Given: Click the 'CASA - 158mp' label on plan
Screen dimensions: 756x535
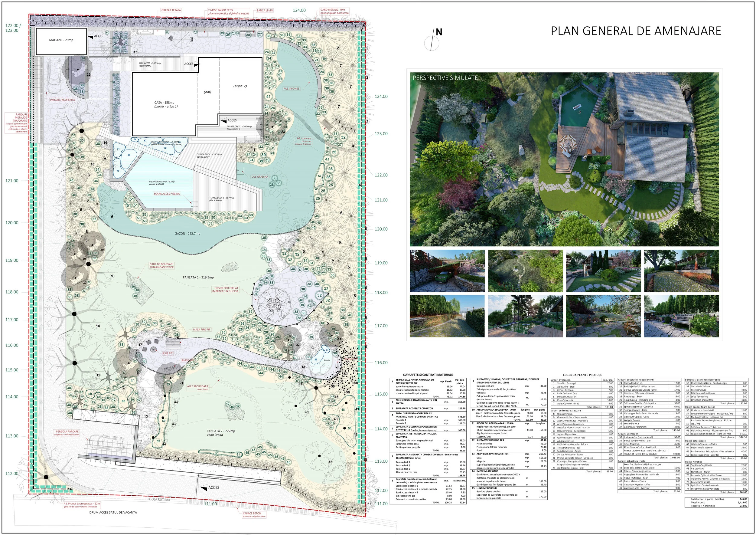Looking at the screenshot, I should (x=164, y=103).
